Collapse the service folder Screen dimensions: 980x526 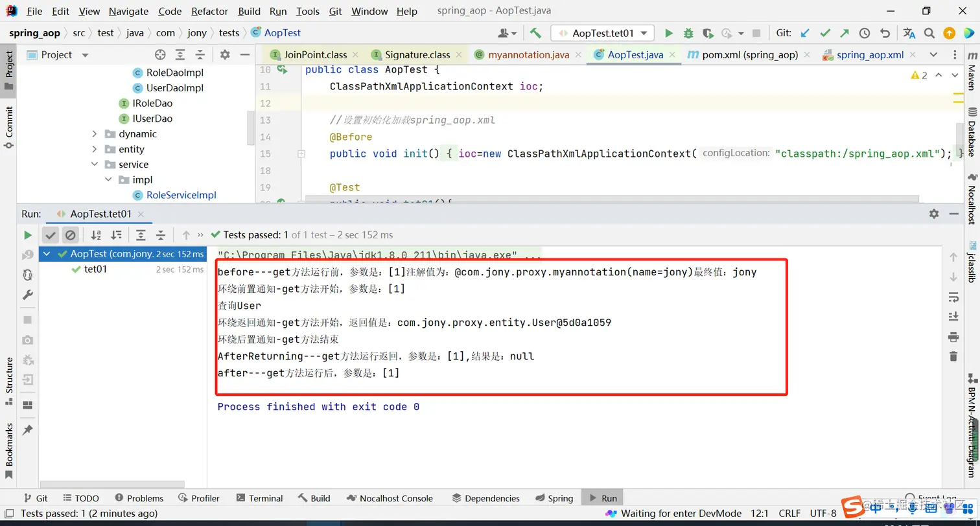pos(95,165)
